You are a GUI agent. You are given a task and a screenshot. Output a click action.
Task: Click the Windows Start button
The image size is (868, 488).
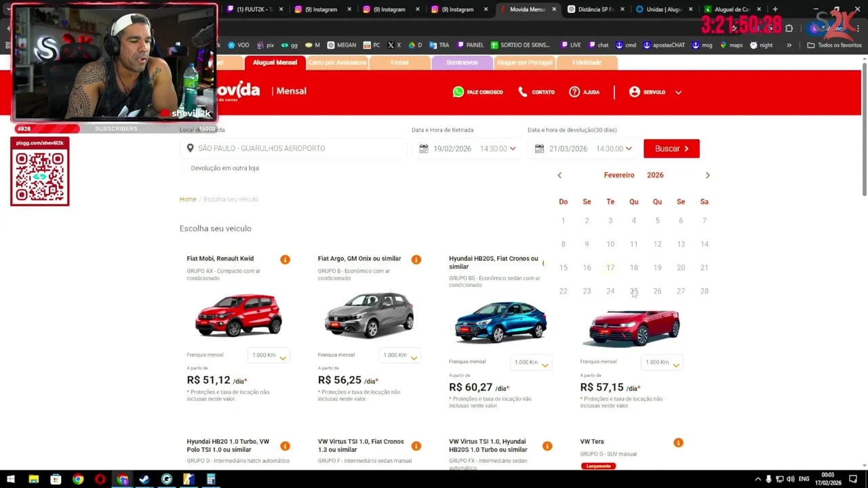point(11,479)
